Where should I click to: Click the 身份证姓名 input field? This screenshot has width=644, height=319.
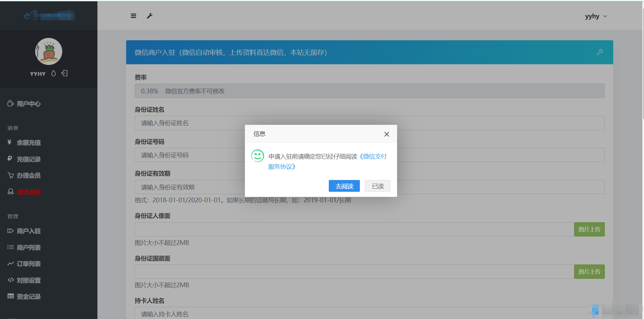click(x=189, y=123)
